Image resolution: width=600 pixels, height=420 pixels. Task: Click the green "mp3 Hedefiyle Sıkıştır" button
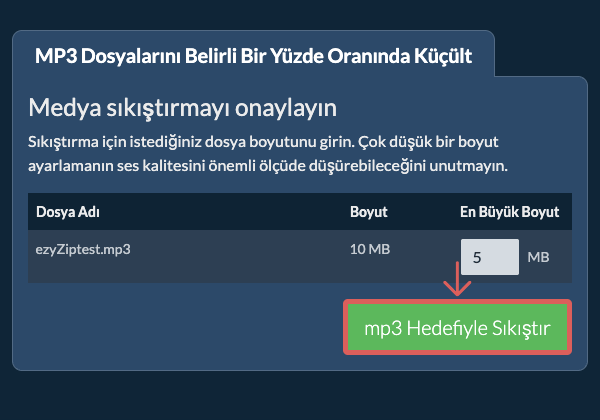(457, 327)
